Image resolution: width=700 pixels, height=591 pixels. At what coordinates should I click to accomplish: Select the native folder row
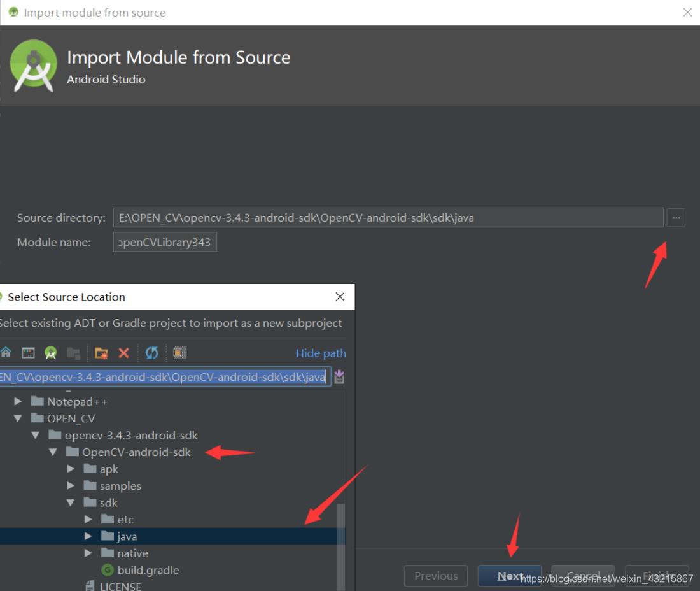tap(172, 553)
